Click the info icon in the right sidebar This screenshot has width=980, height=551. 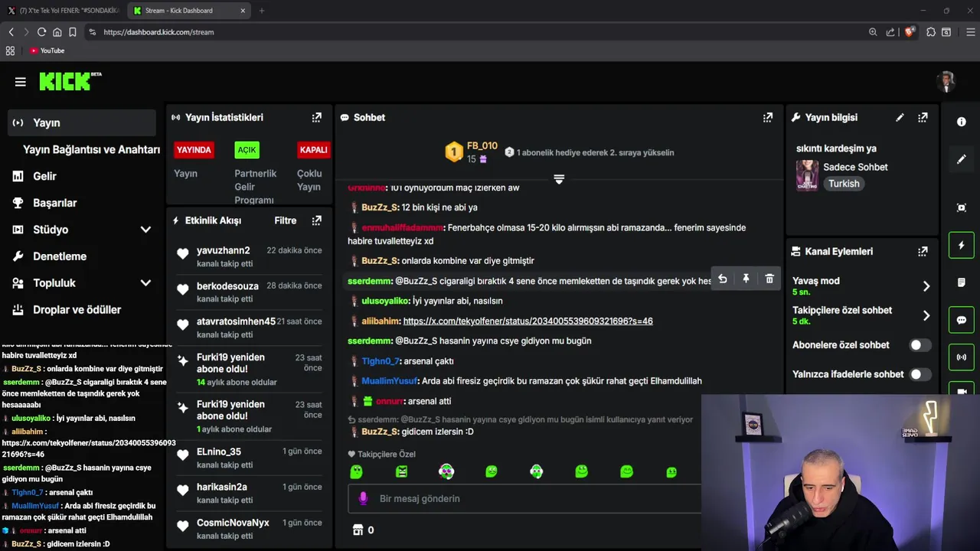pos(962,122)
